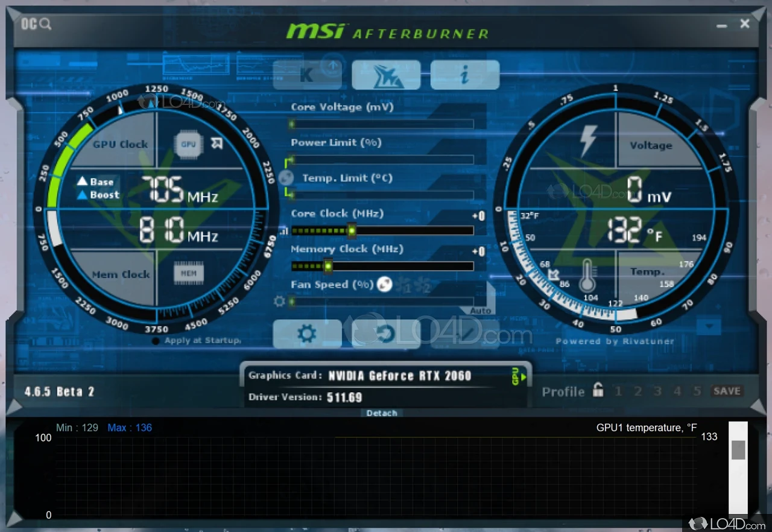Click the 4.6.5 Beta 2 version text
Screen dimensions: 772x532
[x=59, y=391]
